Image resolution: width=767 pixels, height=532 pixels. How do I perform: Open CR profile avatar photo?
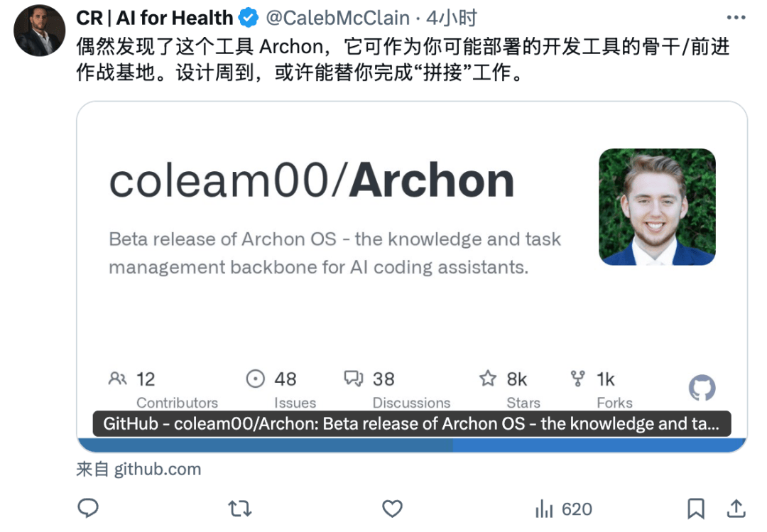(x=40, y=31)
